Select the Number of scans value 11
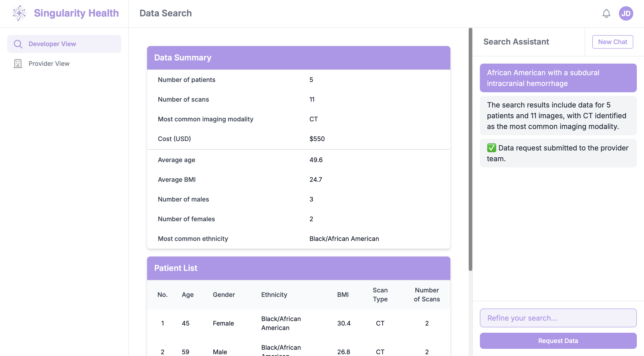 pos(312,99)
